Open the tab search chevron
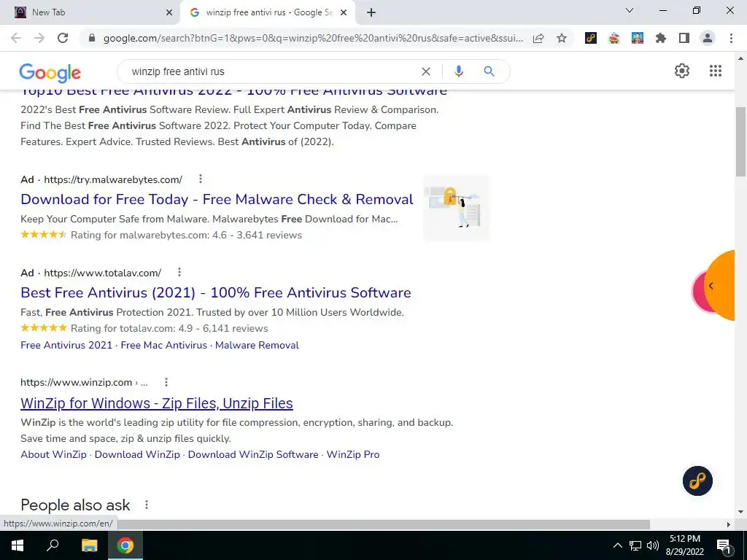Screen dimensions: 747x560 point(630,10)
